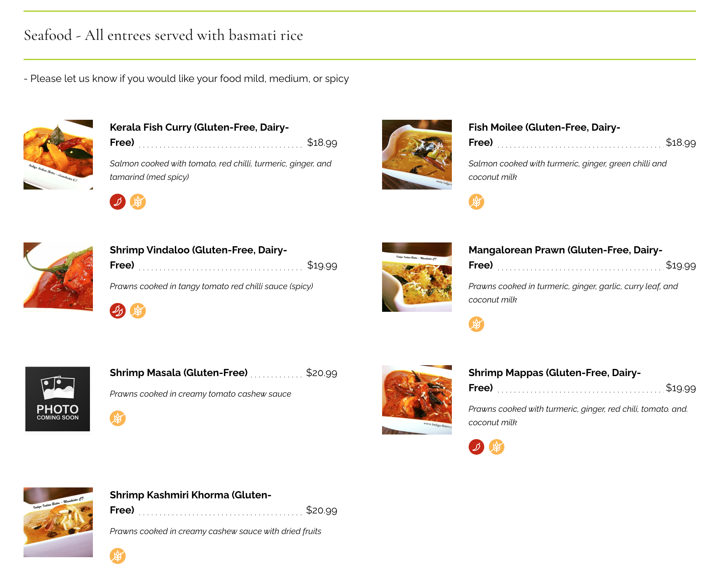Open the Mangalorean Prawn dish photo
Screen dimensions: 728x574
point(417,277)
